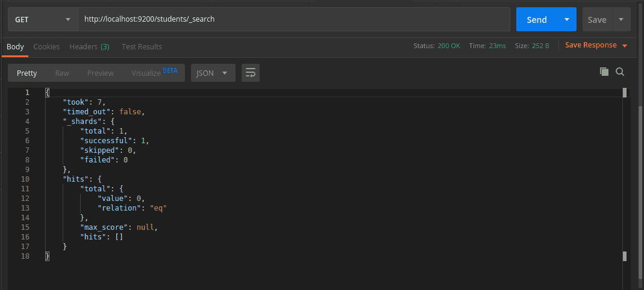Click the Save request button
Screen dimensions: 644x290
click(x=596, y=19)
